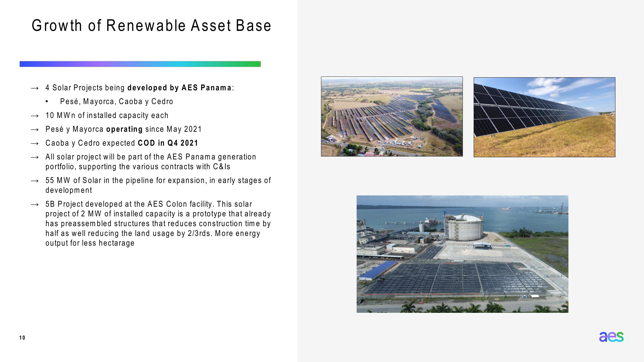The width and height of the screenshot is (644, 362).
Task: Click the slide title 'Growth of Renewable Asset Base'
Action: pyautogui.click(x=151, y=25)
